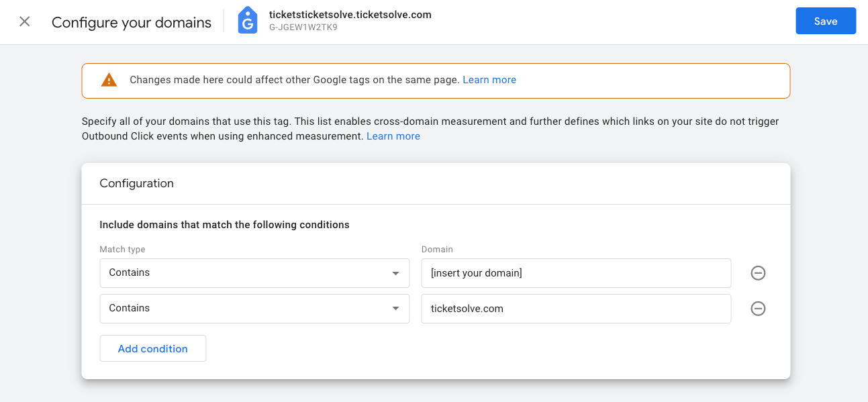Open match type dropdown for '[insert your domain]' row
Screen dimensions: 868x402
point(254,273)
